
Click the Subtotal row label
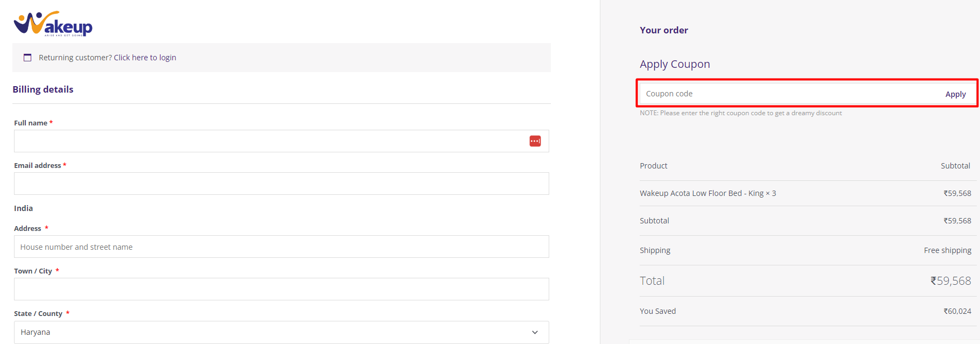coord(654,221)
